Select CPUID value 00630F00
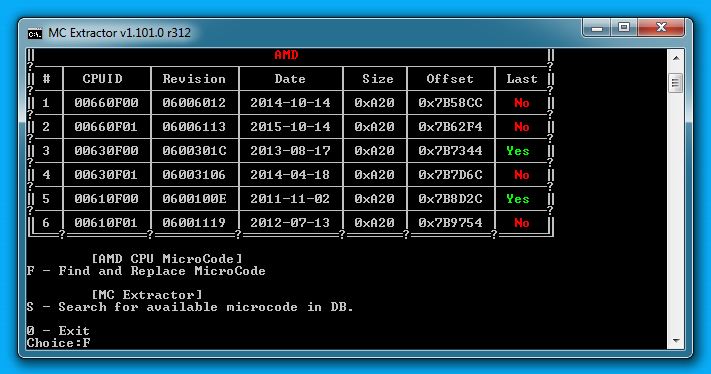The width and height of the screenshot is (711, 374). (x=106, y=151)
